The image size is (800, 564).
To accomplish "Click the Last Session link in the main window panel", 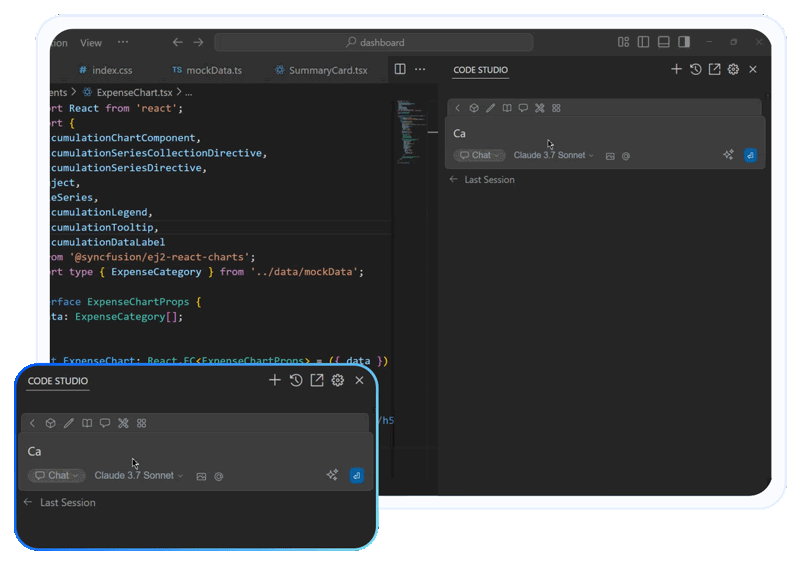I will click(489, 180).
